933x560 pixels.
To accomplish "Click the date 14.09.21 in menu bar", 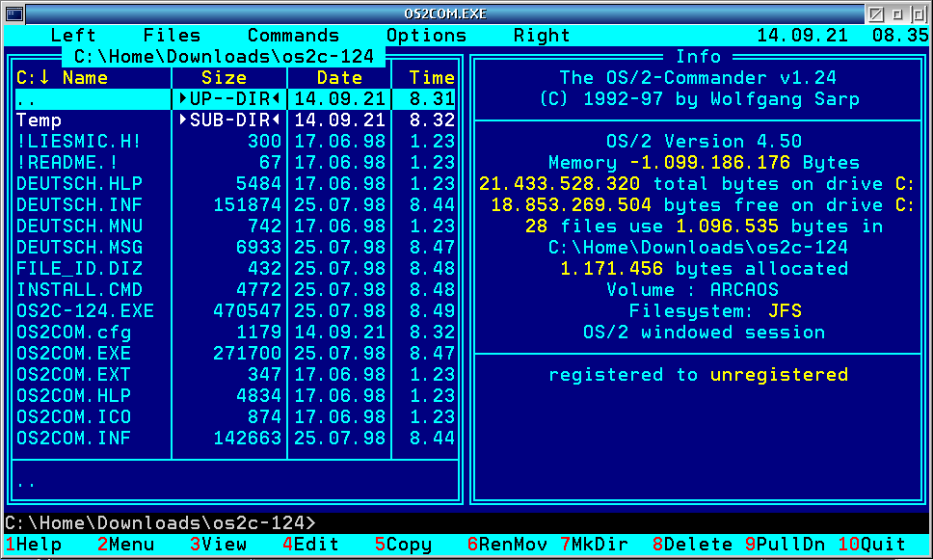I will (802, 35).
